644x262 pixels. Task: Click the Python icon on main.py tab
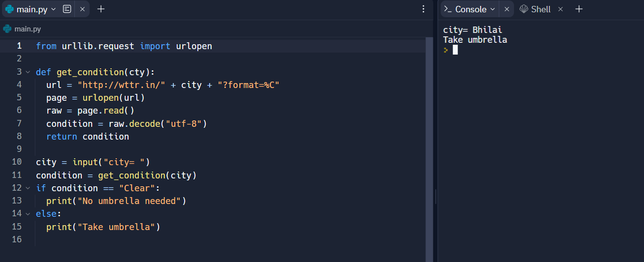pos(9,9)
